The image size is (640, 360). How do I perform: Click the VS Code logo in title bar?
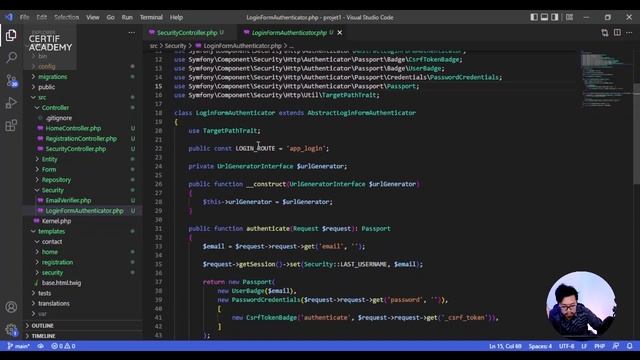9,17
